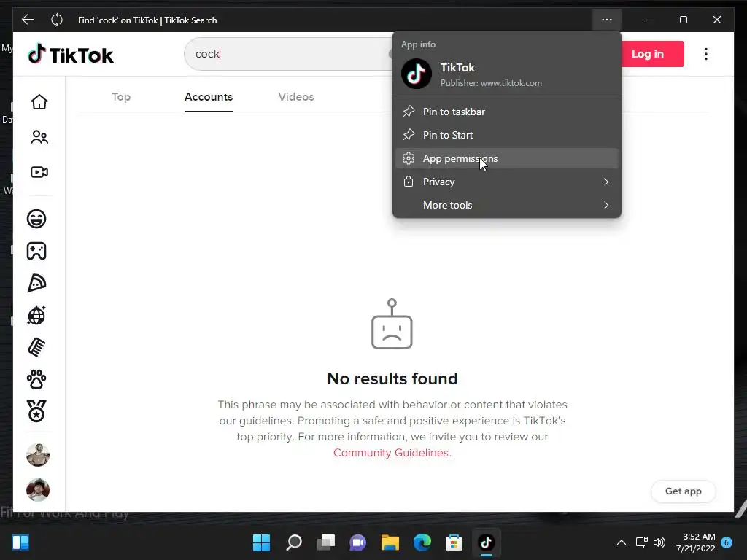Launch Microsoft Edge from taskbar
This screenshot has height=560, width=747.
[422, 542]
